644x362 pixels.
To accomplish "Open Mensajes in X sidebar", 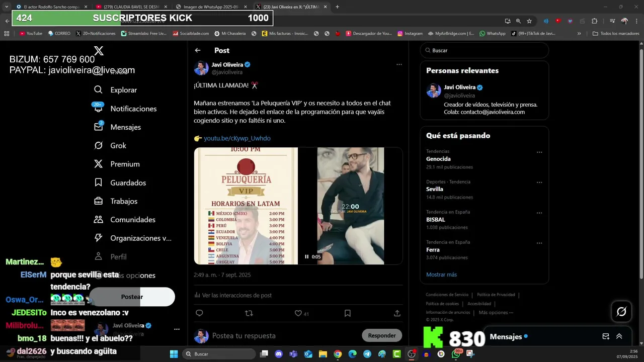I will tap(118, 127).
